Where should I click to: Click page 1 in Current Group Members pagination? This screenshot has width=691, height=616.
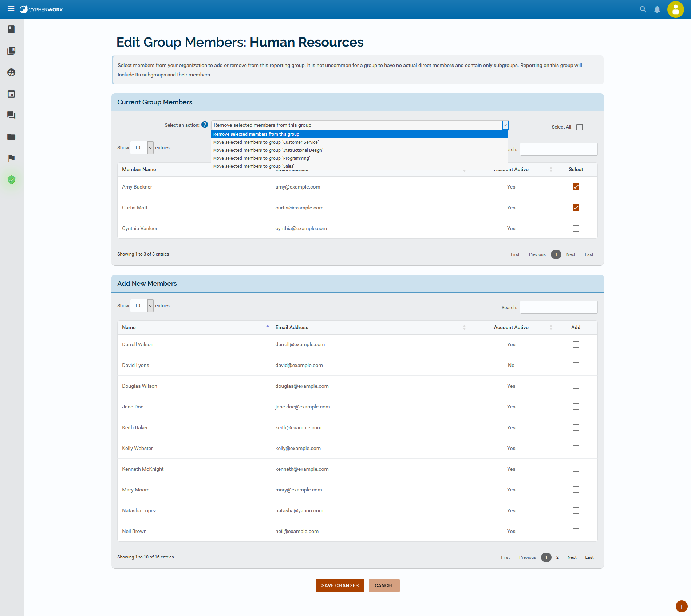point(556,254)
